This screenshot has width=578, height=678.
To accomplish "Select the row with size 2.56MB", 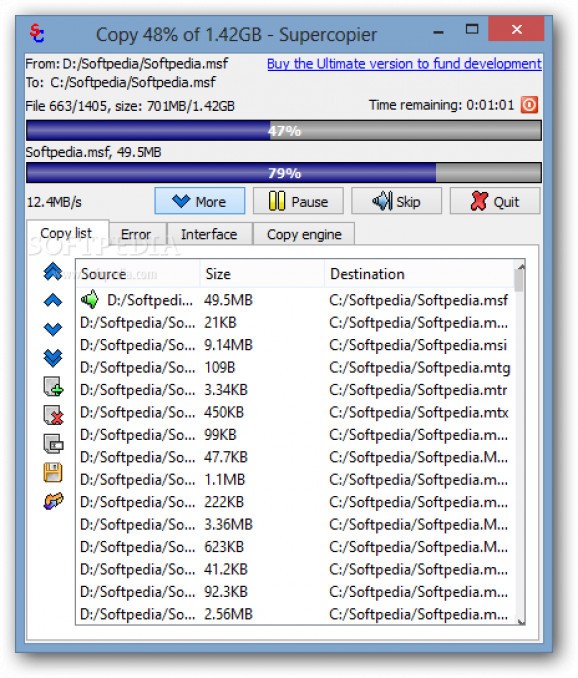I will [x=295, y=614].
